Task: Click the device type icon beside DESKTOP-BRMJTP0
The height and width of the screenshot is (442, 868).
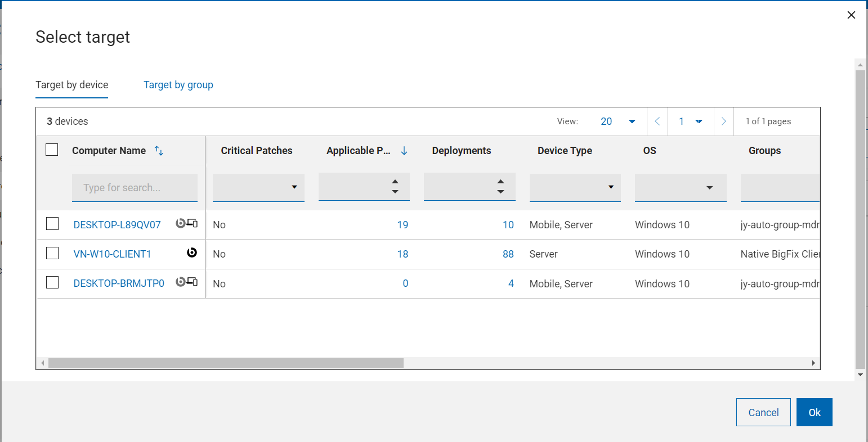Action: pos(193,282)
